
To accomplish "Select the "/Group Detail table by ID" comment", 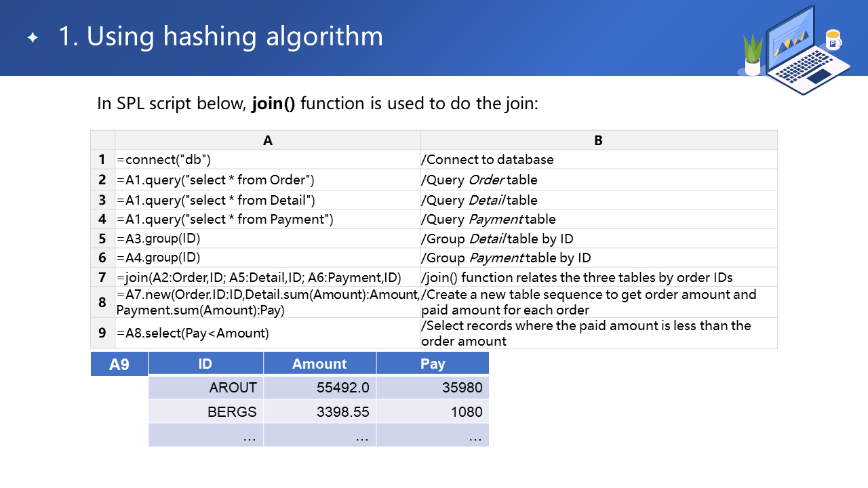I will pyautogui.click(x=599, y=239).
